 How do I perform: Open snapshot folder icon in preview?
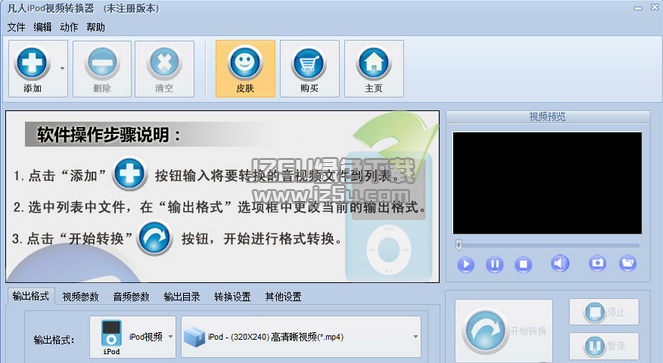pos(628,263)
